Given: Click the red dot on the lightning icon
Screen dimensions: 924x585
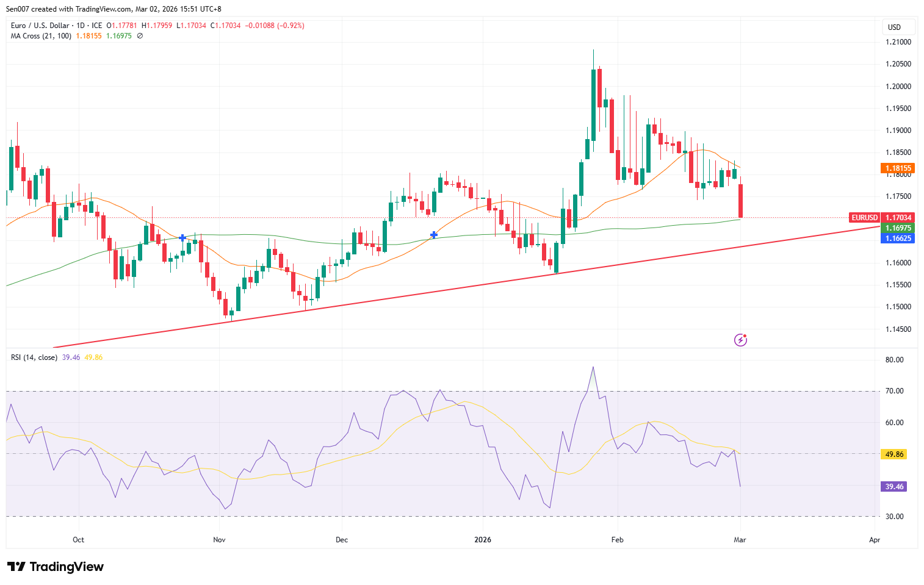Looking at the screenshot, I should coord(745,335).
